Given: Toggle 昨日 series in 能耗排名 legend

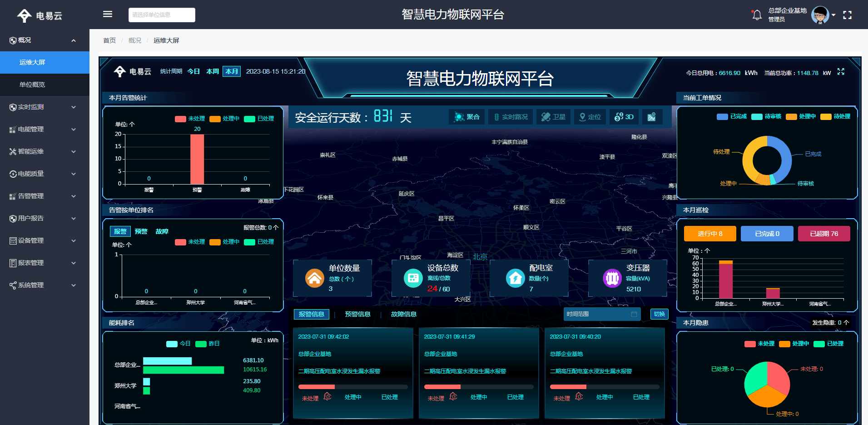Looking at the screenshot, I should [x=207, y=344].
